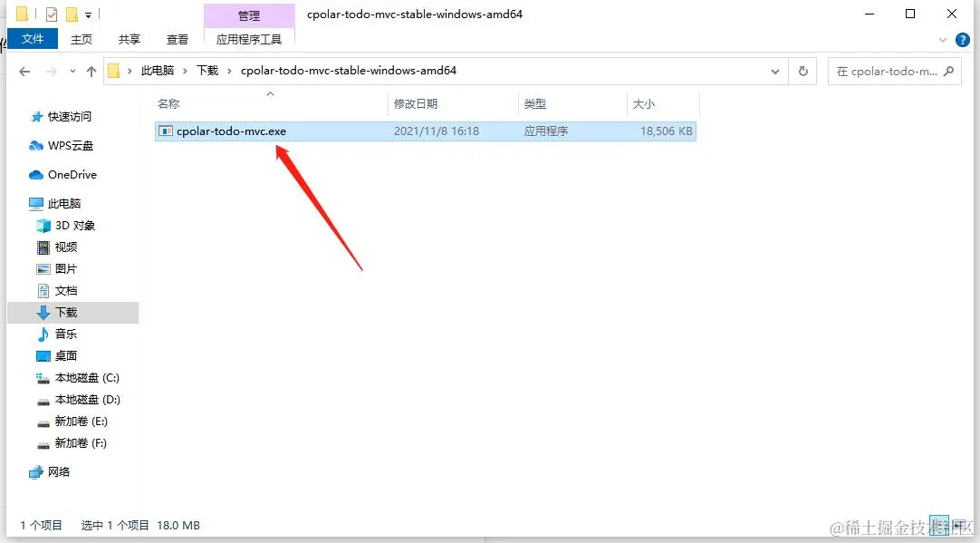Screen dimensions: 980x543
Task: Click the 18,506 KB size cell
Action: (x=667, y=131)
